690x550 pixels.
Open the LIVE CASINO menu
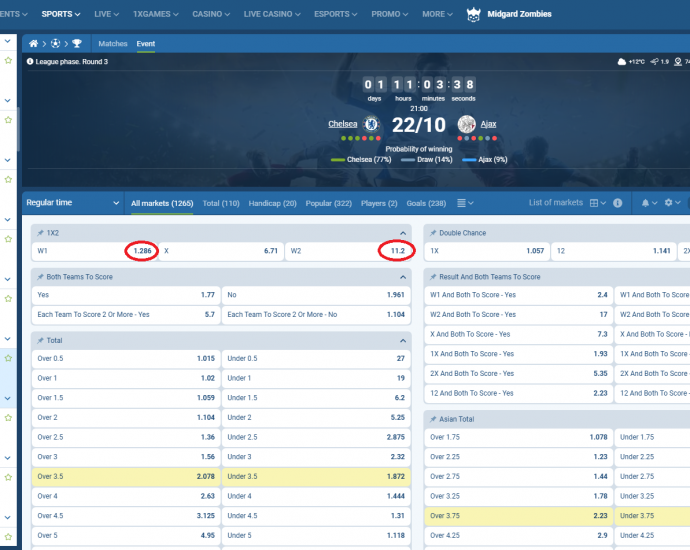pyautogui.click(x=272, y=14)
